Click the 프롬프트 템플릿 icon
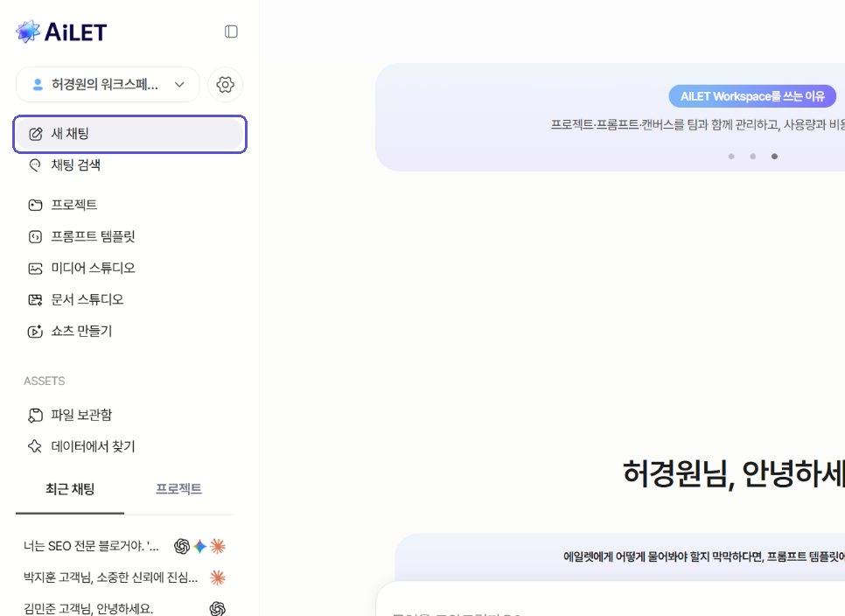The image size is (845, 616). point(35,236)
